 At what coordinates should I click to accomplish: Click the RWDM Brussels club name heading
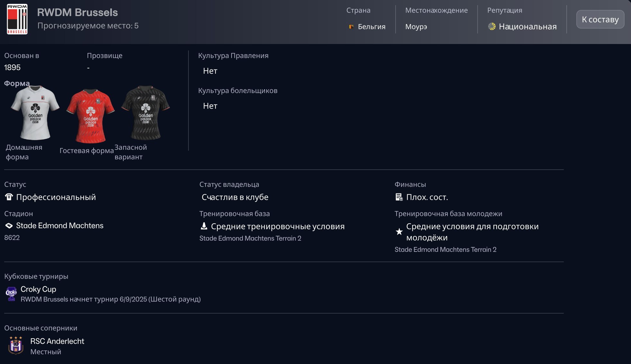(77, 12)
